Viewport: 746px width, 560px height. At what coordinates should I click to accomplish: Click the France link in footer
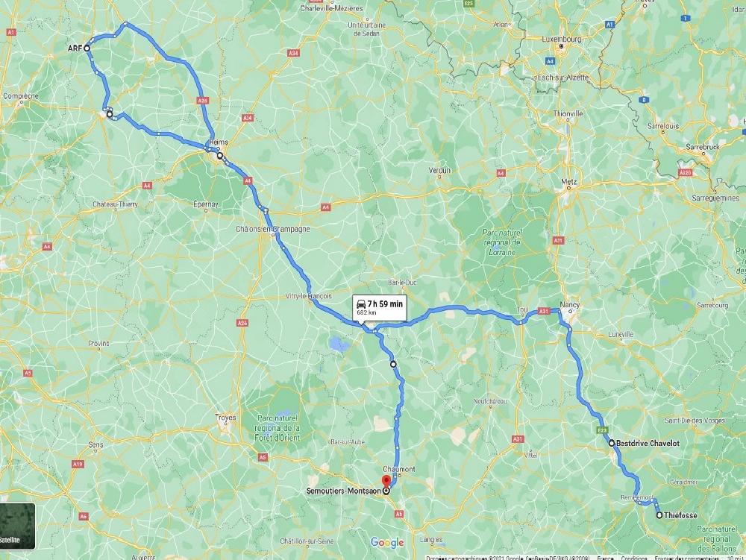605,558
